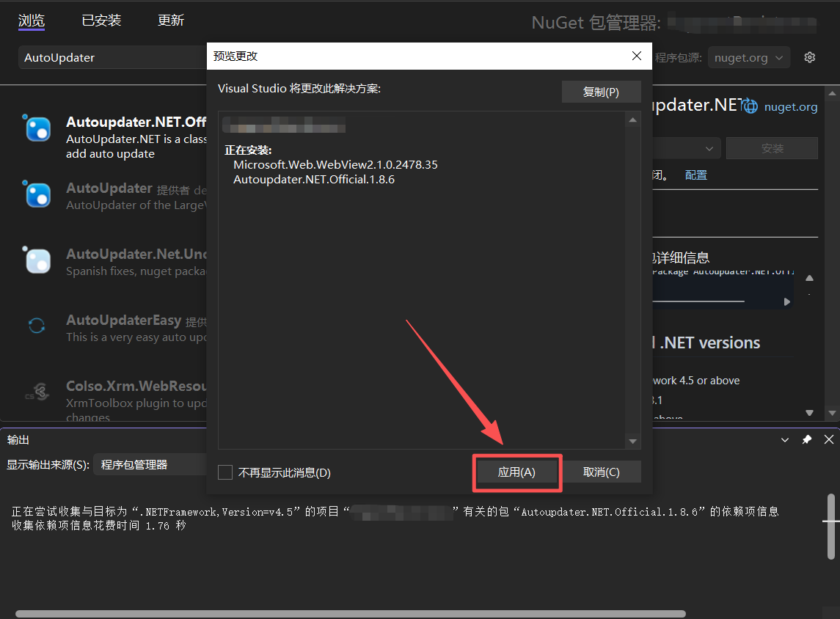Screen dimensions: 840x619
Task: Switch to the 已安装 tab
Action: pyautogui.click(x=101, y=21)
